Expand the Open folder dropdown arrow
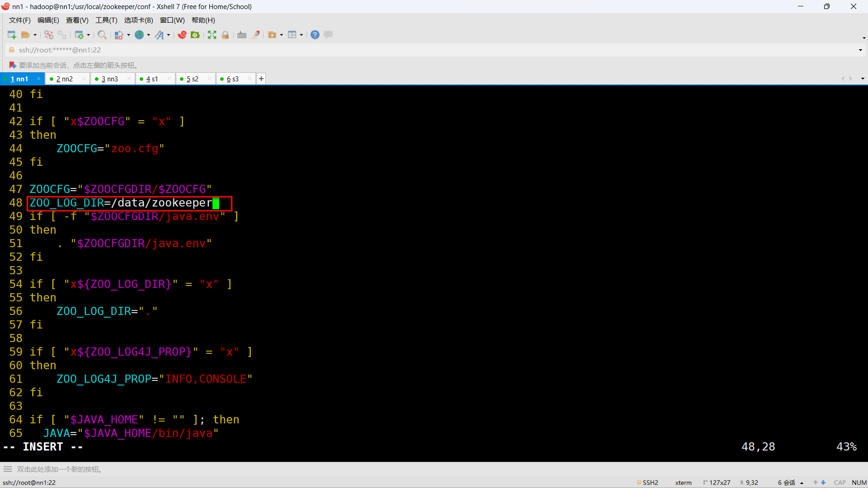This screenshot has width=868, height=488. [35, 35]
